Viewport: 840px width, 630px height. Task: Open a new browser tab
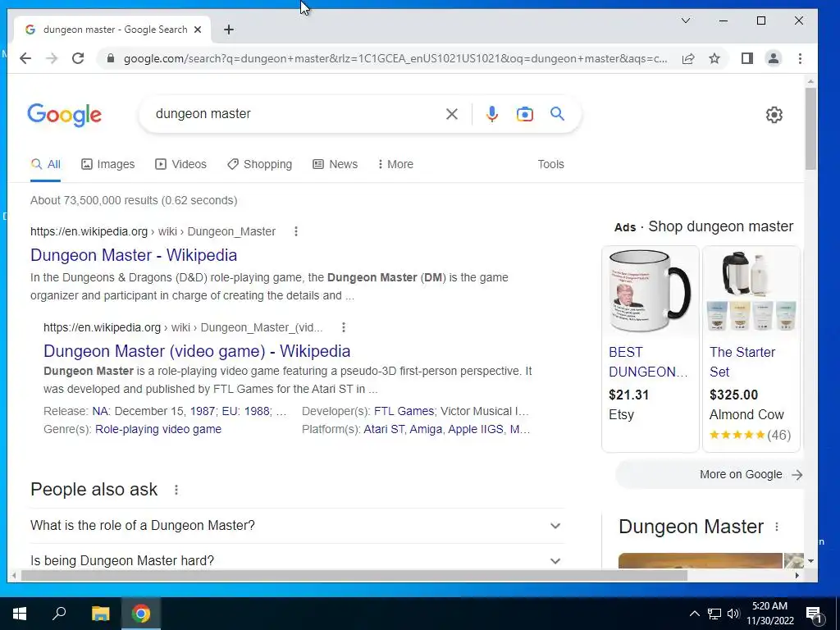click(x=229, y=30)
